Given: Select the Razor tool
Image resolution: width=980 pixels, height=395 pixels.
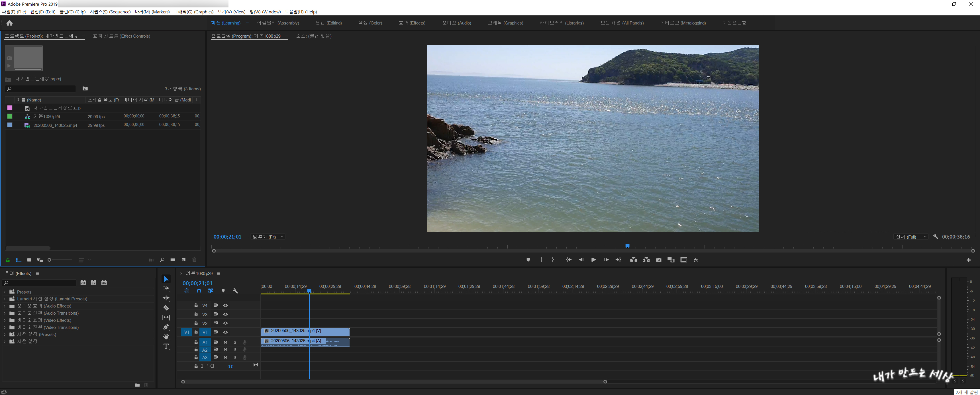Looking at the screenshot, I should click(166, 308).
